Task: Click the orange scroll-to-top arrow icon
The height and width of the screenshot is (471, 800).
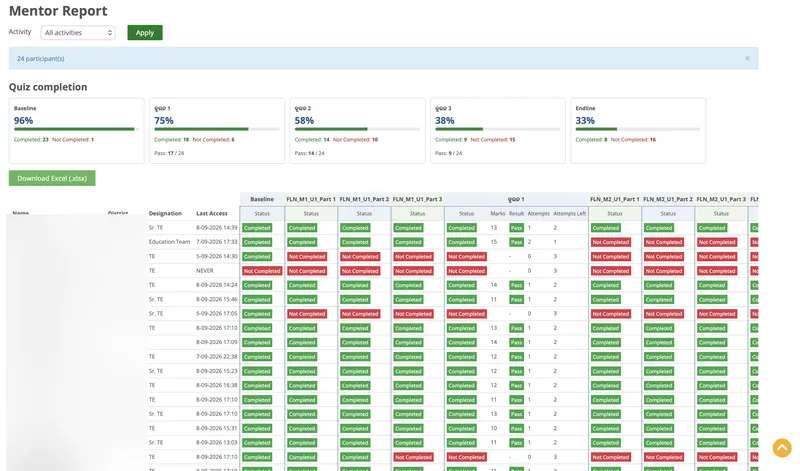Action: click(782, 448)
